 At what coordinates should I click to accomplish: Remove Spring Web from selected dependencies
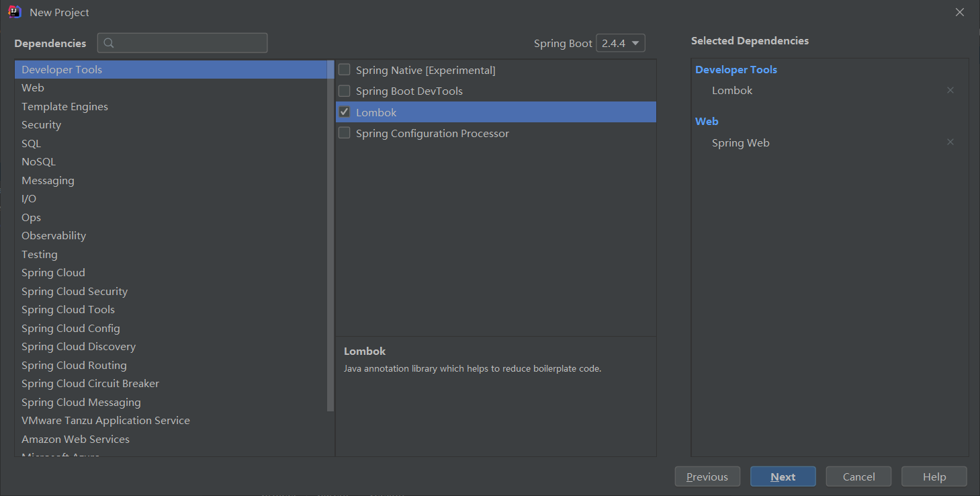point(950,142)
